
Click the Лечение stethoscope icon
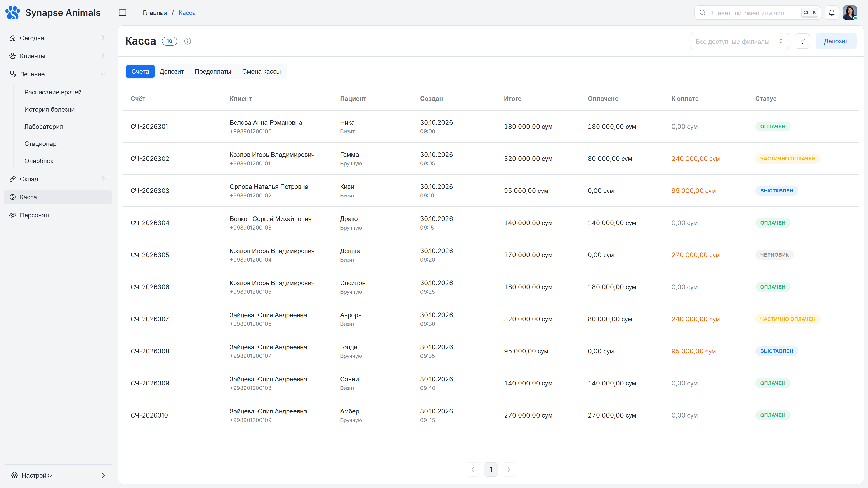tap(13, 74)
